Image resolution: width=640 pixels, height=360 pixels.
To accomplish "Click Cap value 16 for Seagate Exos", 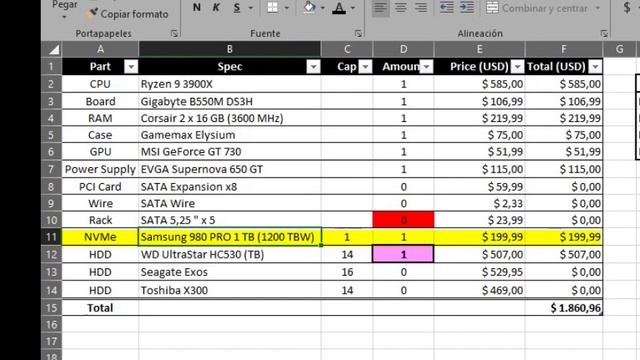I will (347, 272).
